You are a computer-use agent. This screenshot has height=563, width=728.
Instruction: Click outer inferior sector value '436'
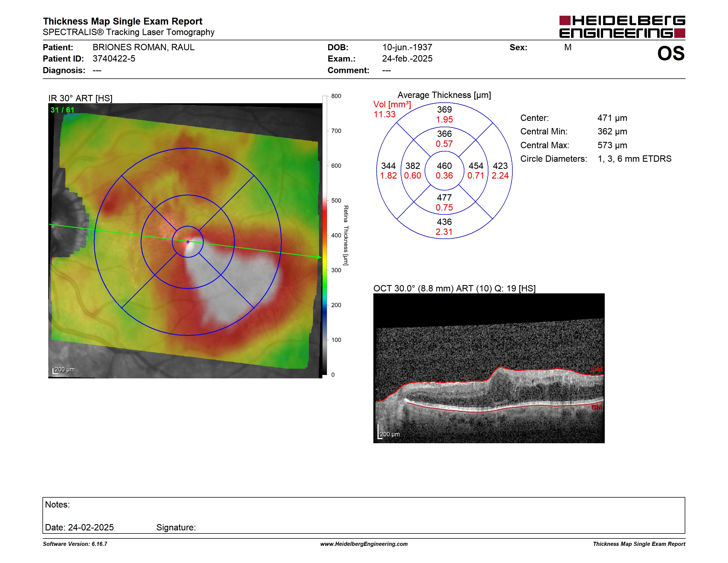point(444,222)
